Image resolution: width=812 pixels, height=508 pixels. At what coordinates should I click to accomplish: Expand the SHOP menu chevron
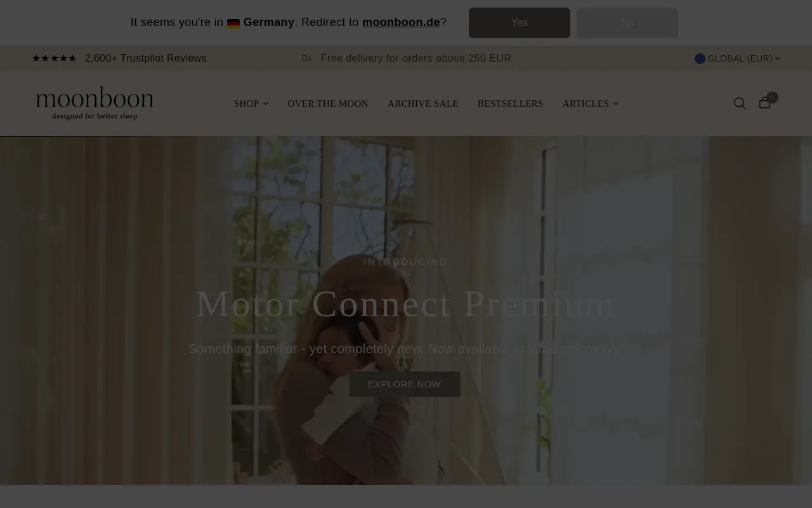click(x=266, y=104)
